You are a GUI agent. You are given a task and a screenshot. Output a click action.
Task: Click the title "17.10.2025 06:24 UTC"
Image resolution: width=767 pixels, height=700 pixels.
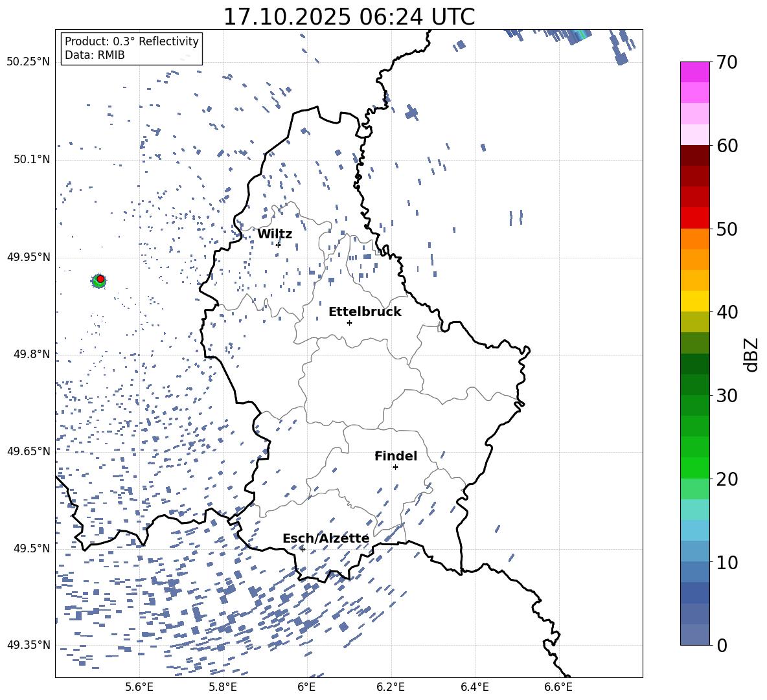(x=349, y=17)
